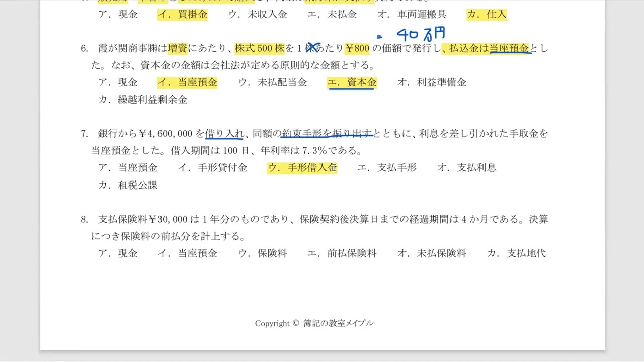Select choice カ. 租税公課
The image size is (644, 362).
[128, 185]
